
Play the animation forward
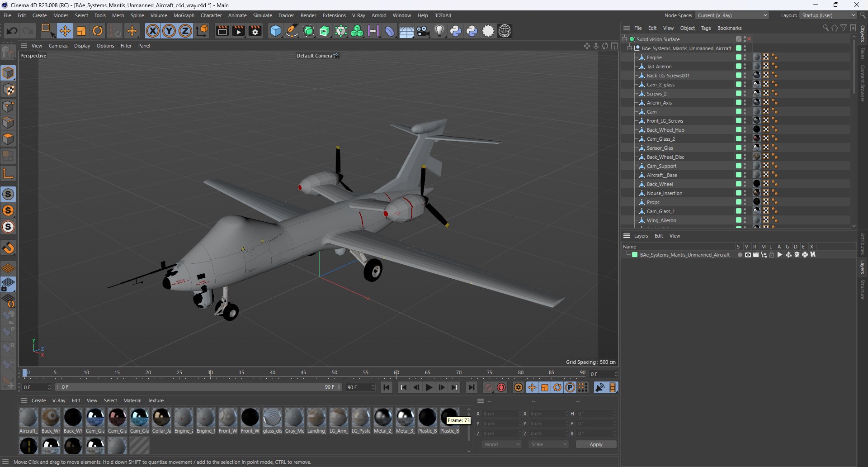[x=429, y=387]
